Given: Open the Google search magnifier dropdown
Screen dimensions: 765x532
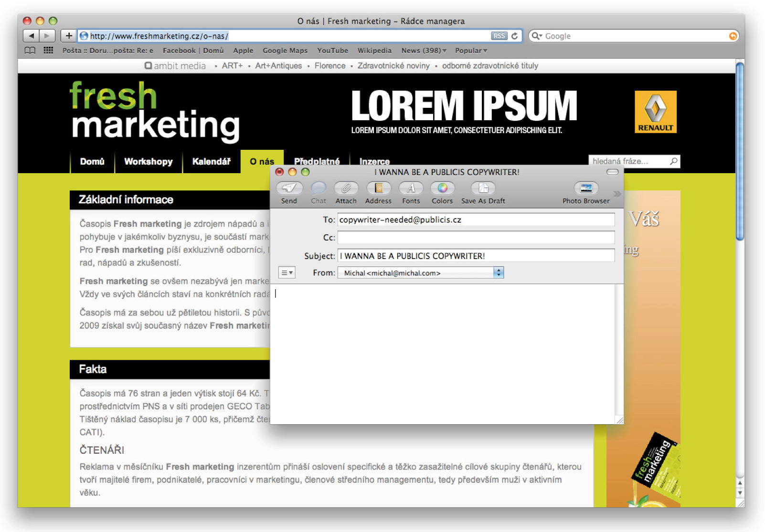Looking at the screenshot, I should tap(537, 36).
